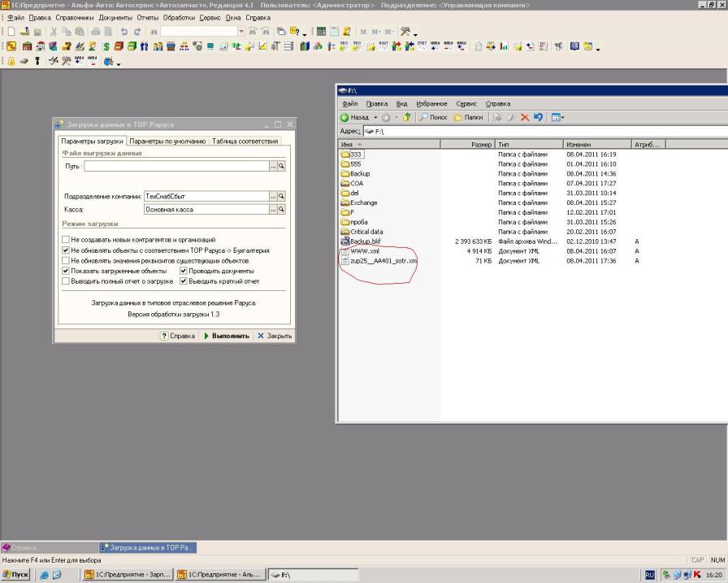Click the help question mark toolbar icon

(294, 32)
